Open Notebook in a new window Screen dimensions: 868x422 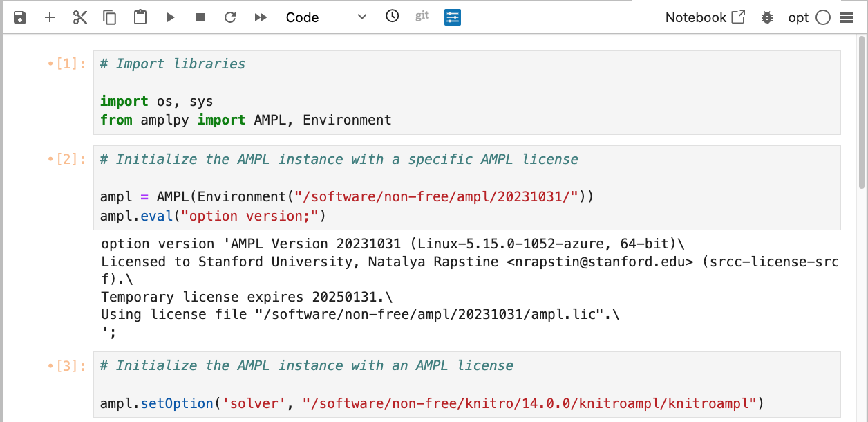click(x=705, y=17)
